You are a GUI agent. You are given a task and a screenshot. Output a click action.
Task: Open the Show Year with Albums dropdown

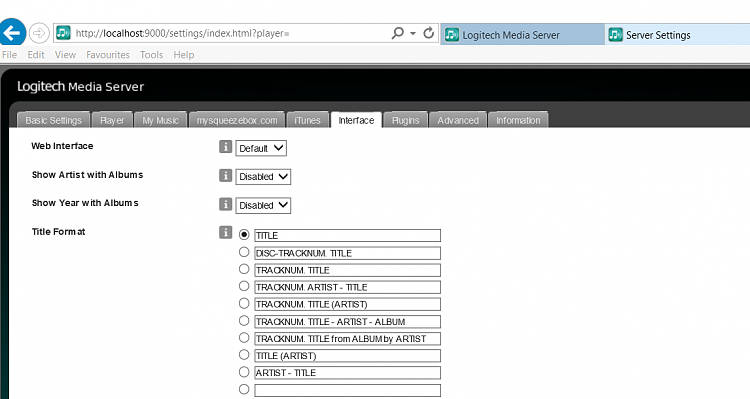[263, 205]
